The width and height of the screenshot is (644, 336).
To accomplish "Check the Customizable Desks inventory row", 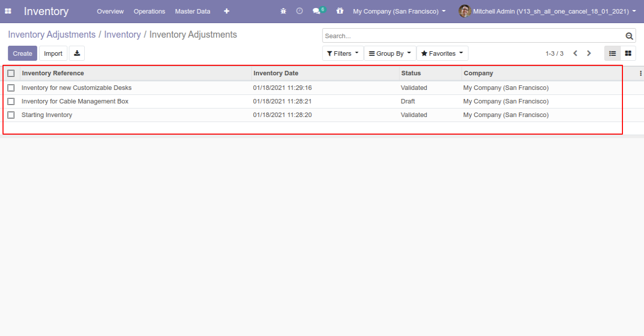I will [x=11, y=88].
